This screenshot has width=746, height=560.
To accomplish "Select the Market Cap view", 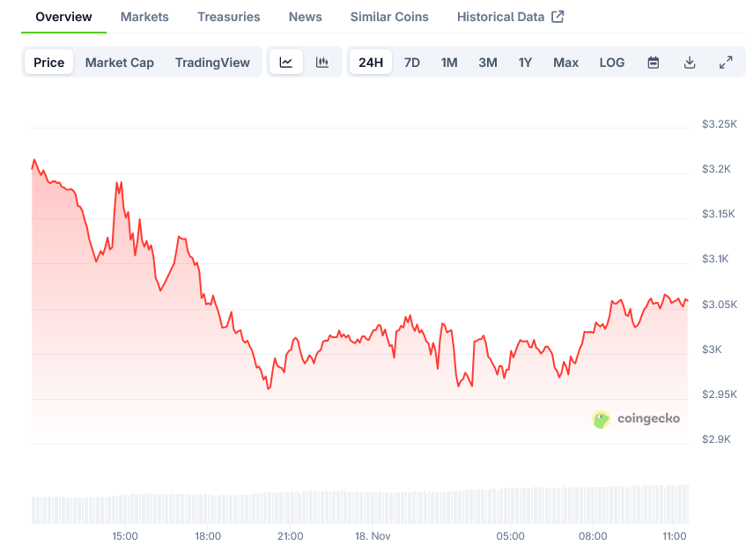I will click(119, 62).
